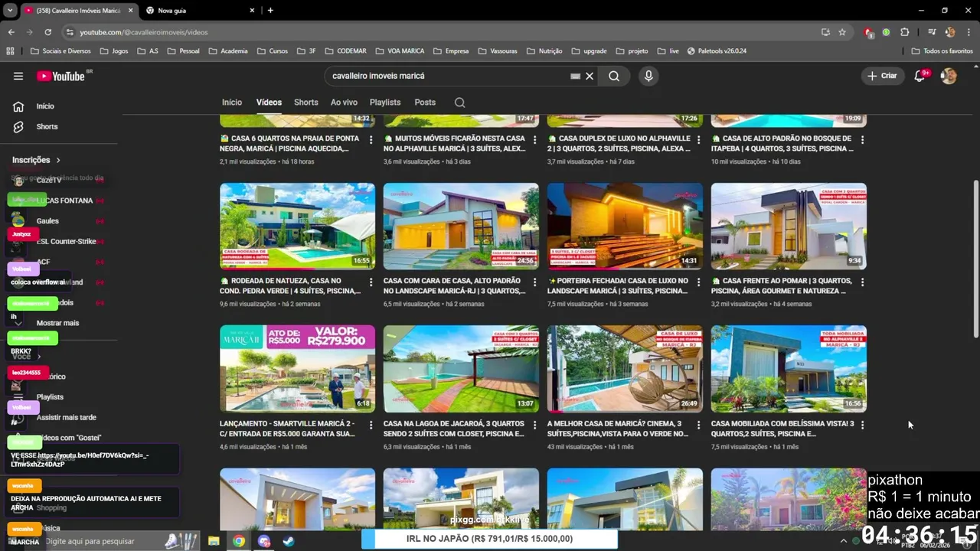
Task: Click the browser back arrow
Action: (x=11, y=32)
